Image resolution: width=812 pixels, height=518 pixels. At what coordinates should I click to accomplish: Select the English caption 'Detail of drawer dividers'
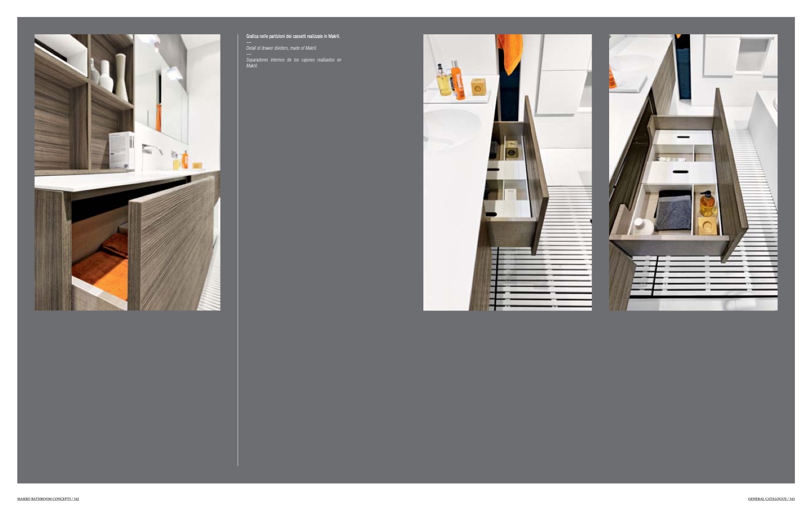(x=282, y=48)
